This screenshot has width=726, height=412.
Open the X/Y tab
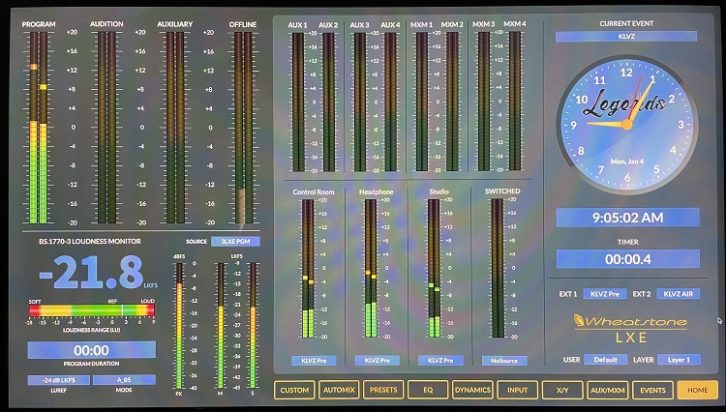[x=562, y=390]
